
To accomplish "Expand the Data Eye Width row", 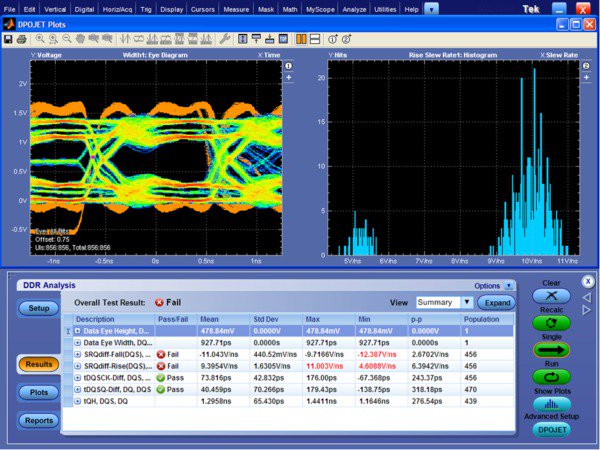I will [77, 343].
